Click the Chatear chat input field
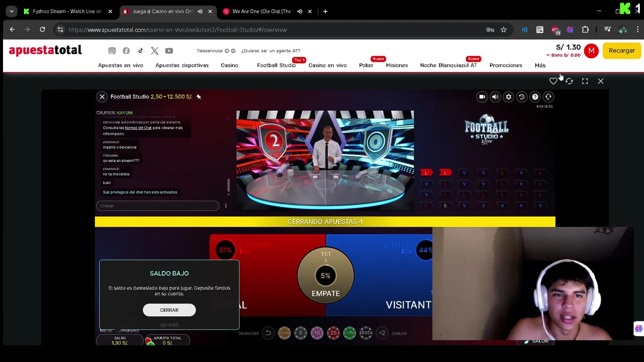Viewport: 644px width, 362px height. (x=157, y=206)
